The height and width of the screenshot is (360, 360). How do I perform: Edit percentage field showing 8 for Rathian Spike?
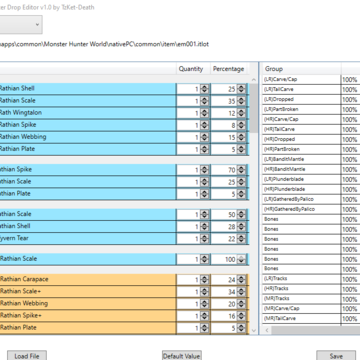[x=224, y=125]
